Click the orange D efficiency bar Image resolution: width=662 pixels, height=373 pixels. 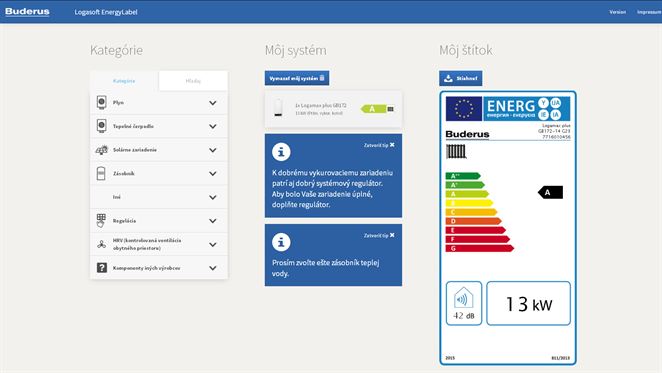(x=474, y=221)
